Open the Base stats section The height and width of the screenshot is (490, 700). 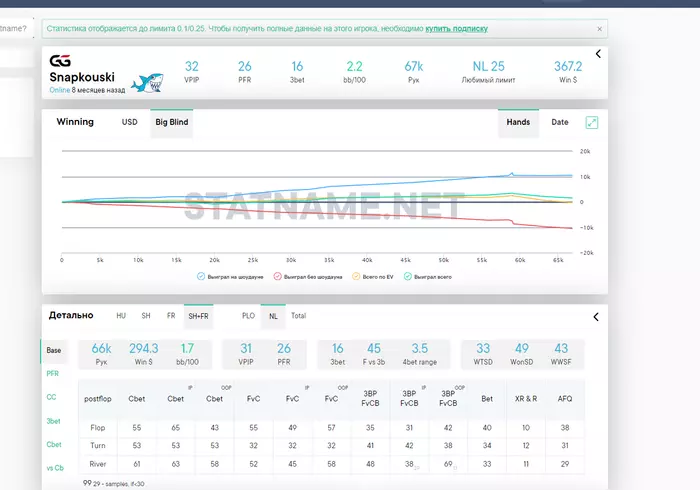pos(54,350)
